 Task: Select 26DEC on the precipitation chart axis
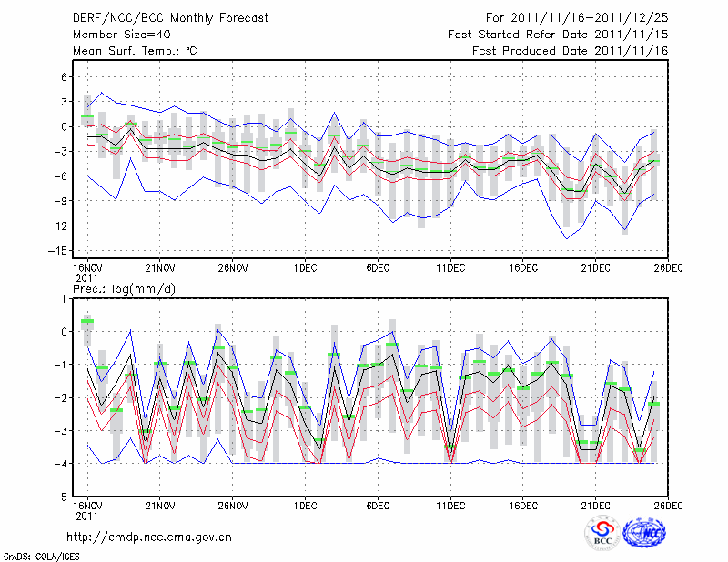pos(668,505)
